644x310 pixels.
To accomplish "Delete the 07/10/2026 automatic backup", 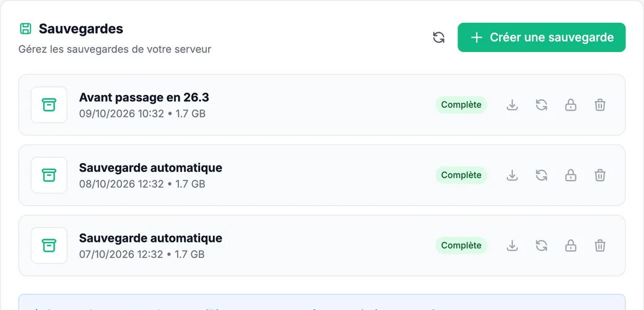I will tap(600, 246).
